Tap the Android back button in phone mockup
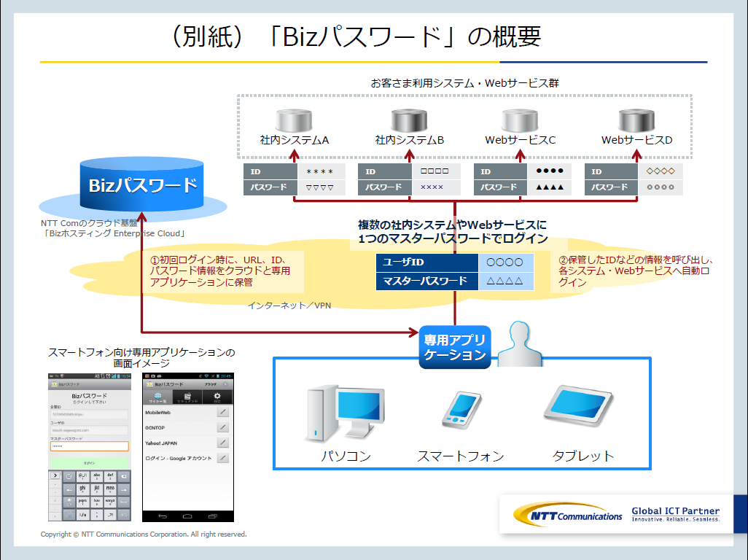The width and height of the screenshot is (748, 560). [163, 516]
